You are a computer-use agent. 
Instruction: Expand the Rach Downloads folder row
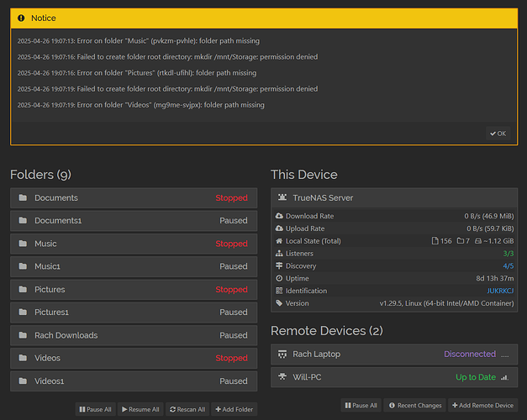134,335
